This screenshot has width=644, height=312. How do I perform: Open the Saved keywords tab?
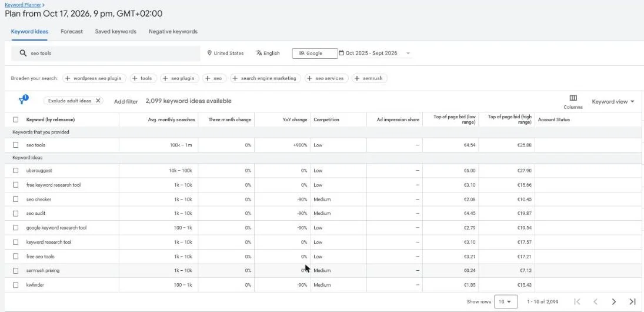[x=115, y=31]
